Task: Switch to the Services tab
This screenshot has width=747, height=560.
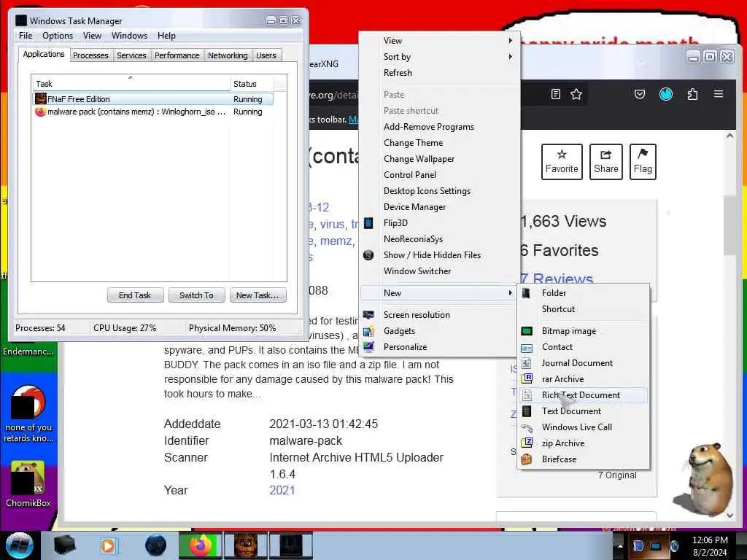Action: 131,55
